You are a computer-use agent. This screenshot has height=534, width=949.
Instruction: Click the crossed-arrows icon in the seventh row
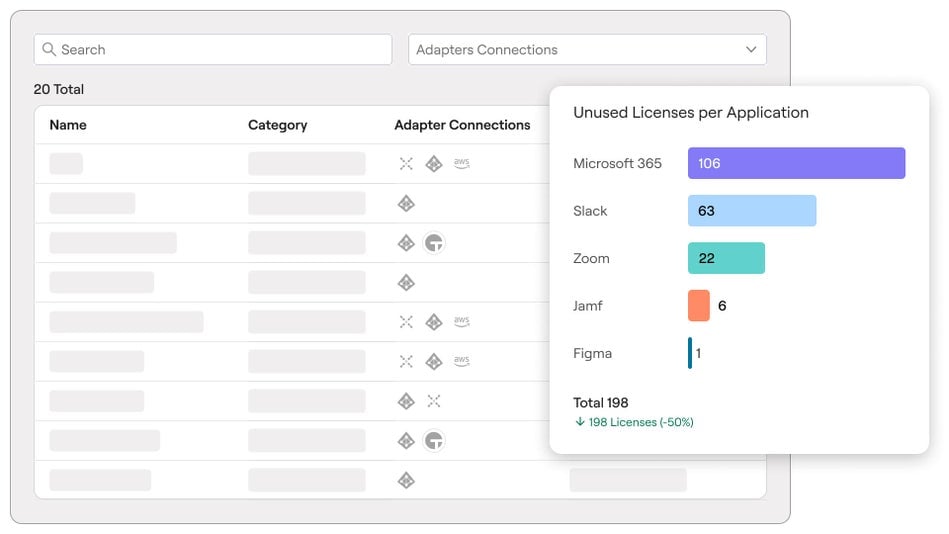[433, 401]
